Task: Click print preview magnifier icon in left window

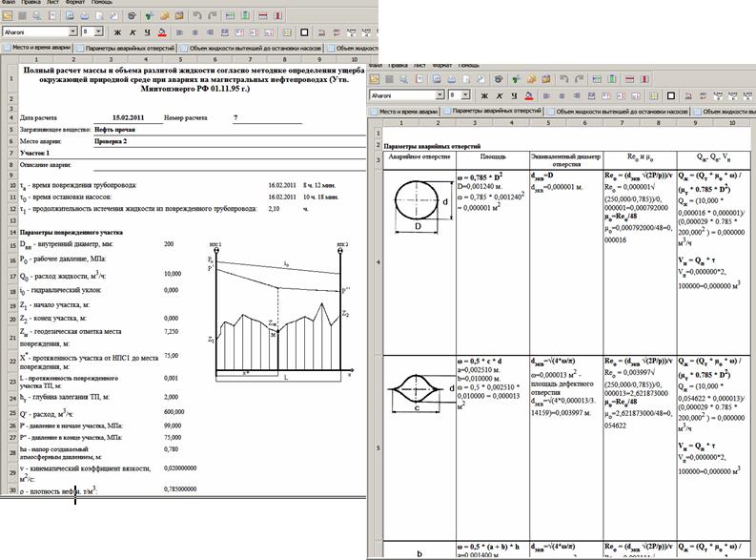Action: coord(36,15)
